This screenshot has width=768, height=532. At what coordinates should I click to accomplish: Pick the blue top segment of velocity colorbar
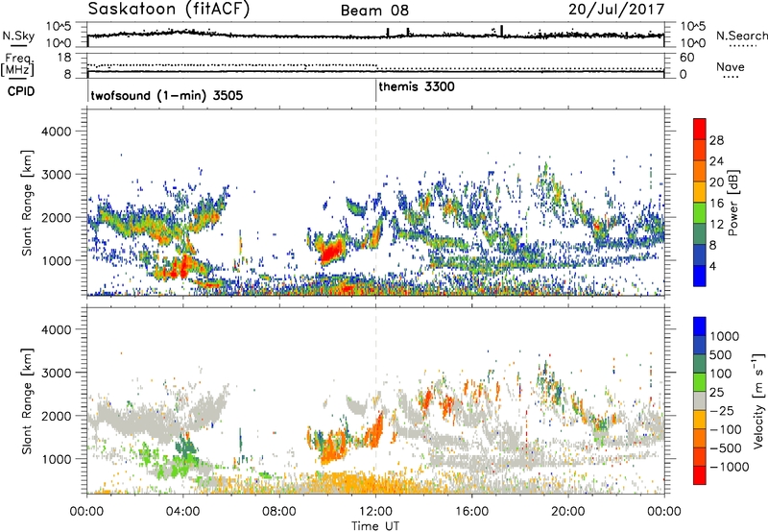click(x=700, y=326)
